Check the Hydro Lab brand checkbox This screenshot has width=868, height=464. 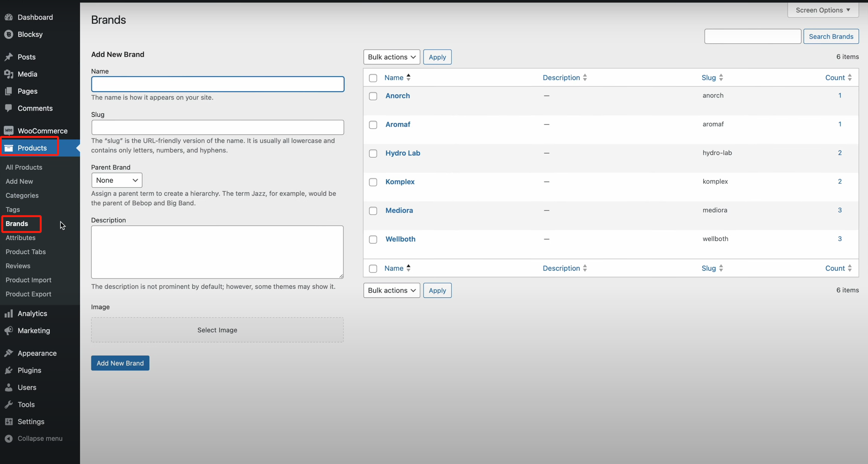(373, 154)
